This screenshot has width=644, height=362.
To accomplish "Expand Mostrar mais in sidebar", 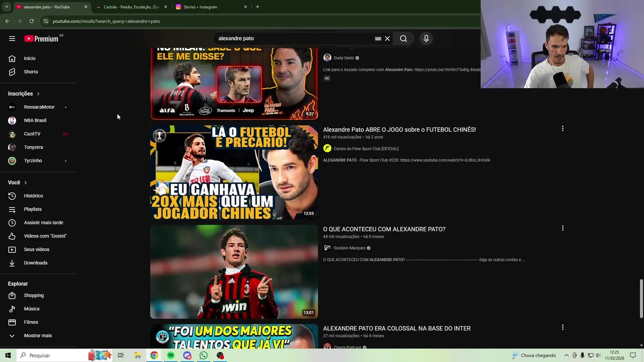I will click(39, 336).
